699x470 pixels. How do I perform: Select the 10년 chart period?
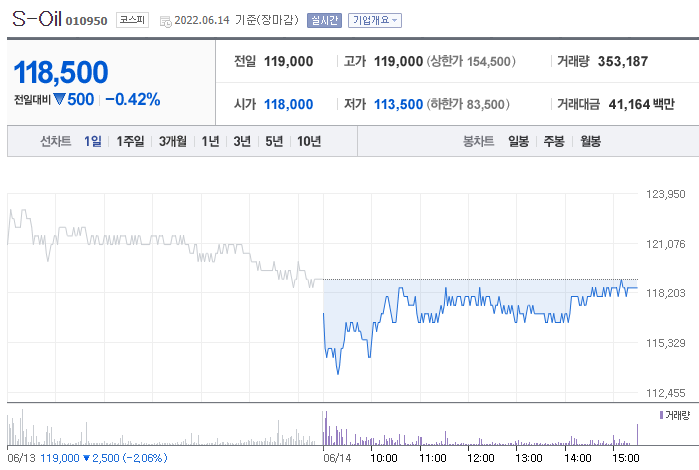coord(309,141)
